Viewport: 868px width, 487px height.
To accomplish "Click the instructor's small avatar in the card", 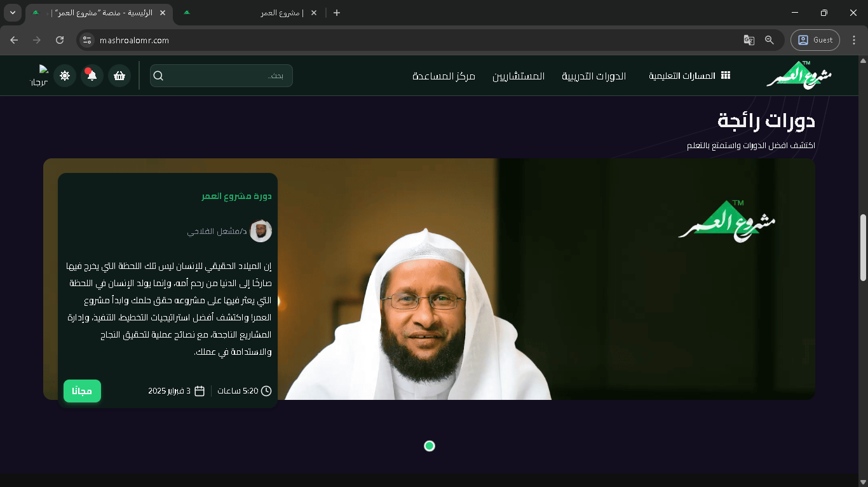I will (x=261, y=231).
